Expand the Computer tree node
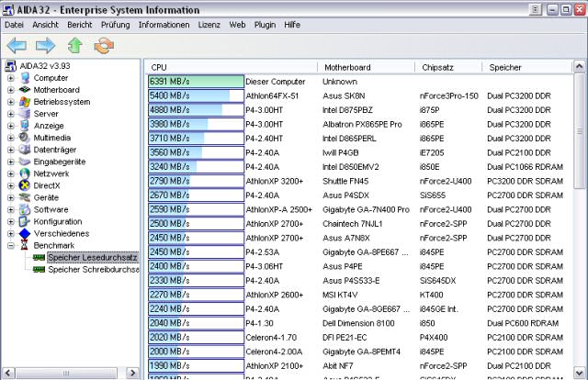The width and height of the screenshot is (588, 380). click(11, 78)
